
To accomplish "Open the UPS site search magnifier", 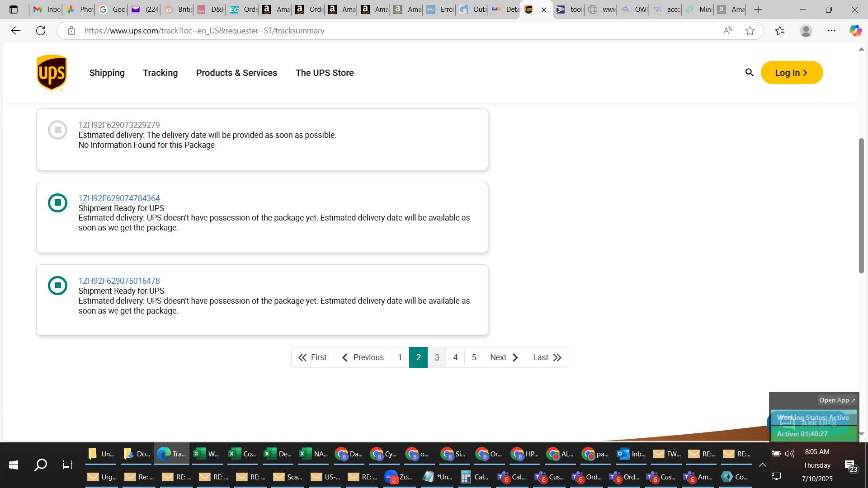I will (749, 72).
